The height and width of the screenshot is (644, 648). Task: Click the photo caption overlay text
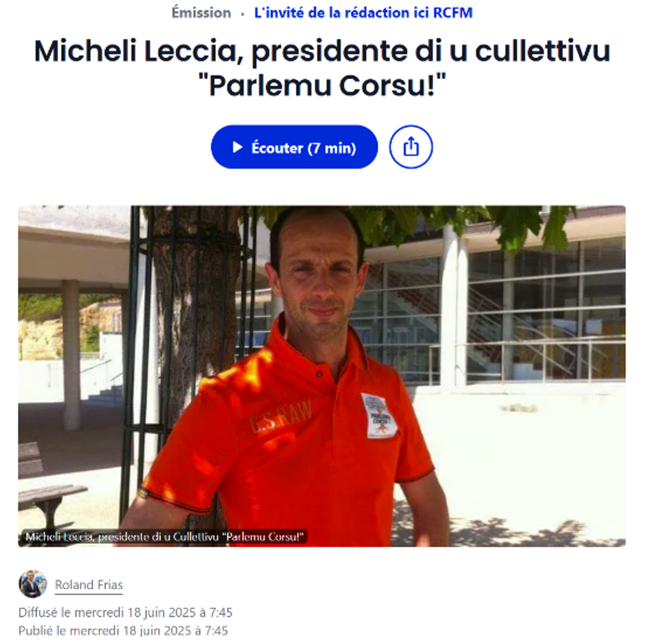tap(165, 537)
